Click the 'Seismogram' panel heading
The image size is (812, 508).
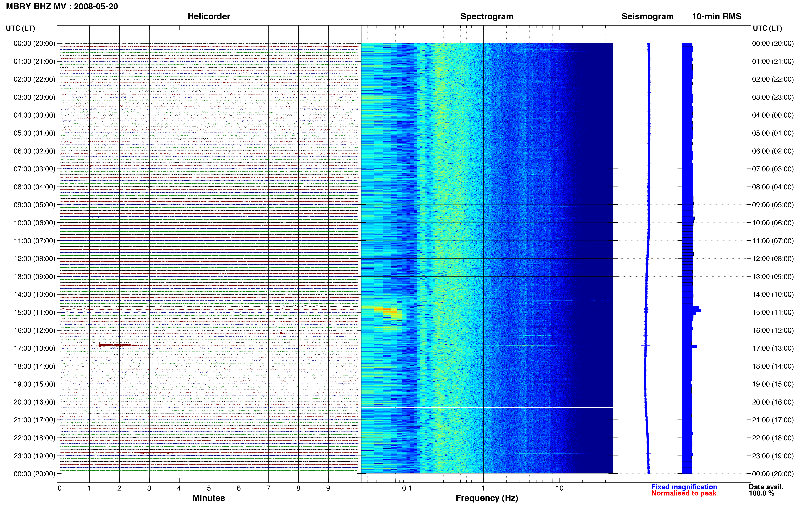tap(648, 16)
